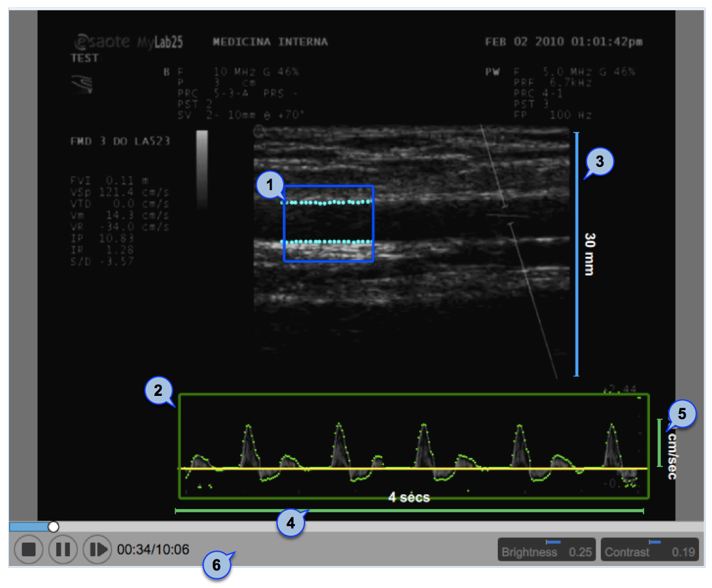
Task: Select the blue diameter region-of-interest box
Action: (329, 223)
